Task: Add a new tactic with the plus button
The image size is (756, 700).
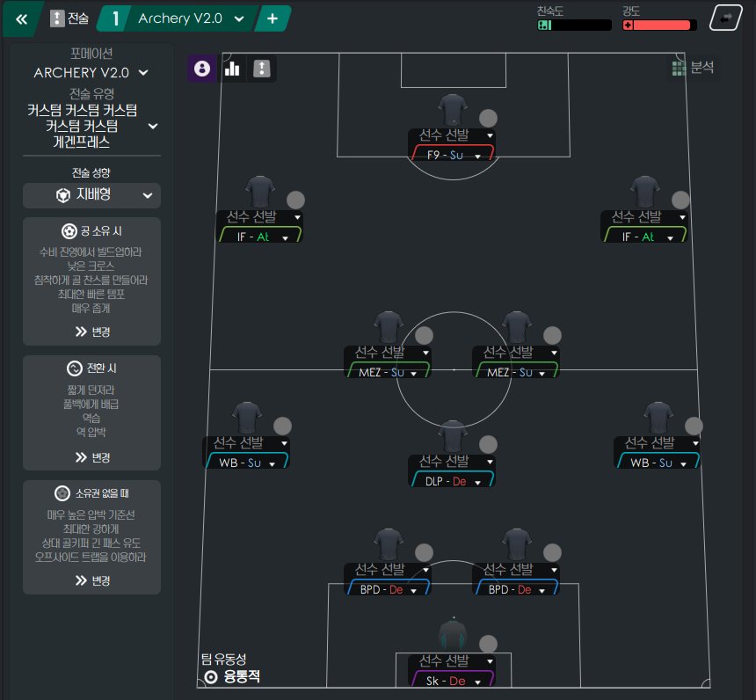Action: 273,18
